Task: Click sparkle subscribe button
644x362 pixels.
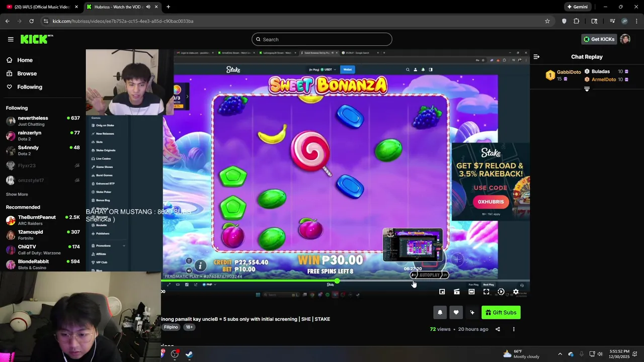Action: (472, 313)
